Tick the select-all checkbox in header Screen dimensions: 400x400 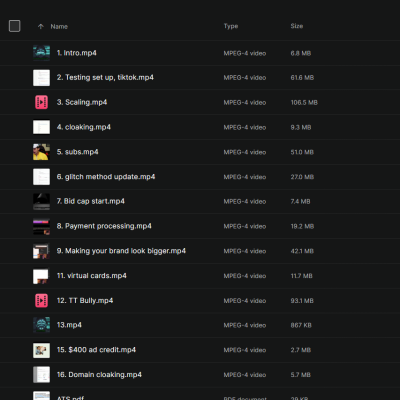14,26
